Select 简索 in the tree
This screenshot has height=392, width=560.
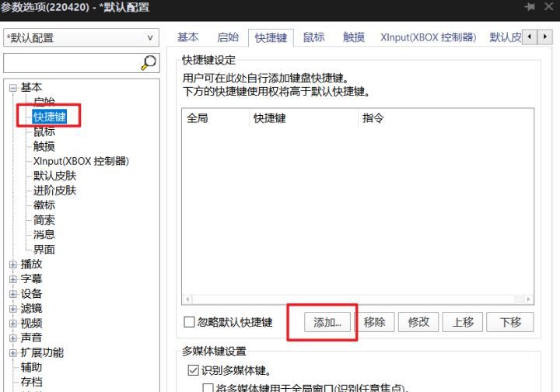click(44, 220)
